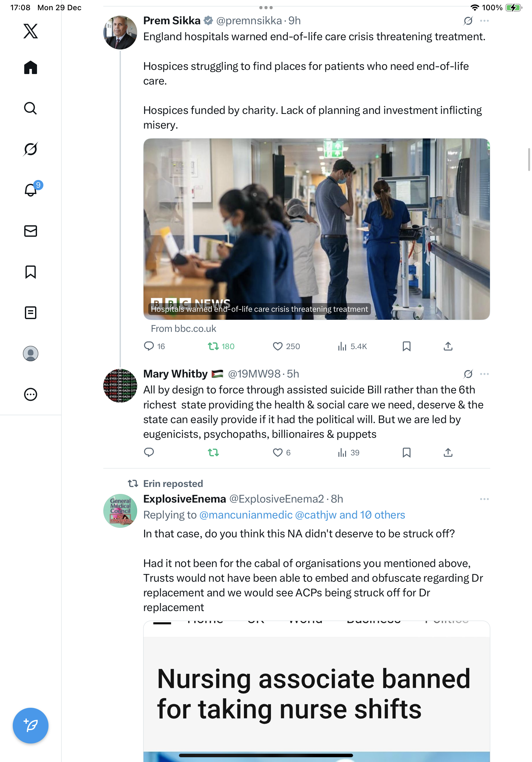Open more options on Mary Whitby's reply
The width and height of the screenshot is (532, 762).
pos(484,374)
